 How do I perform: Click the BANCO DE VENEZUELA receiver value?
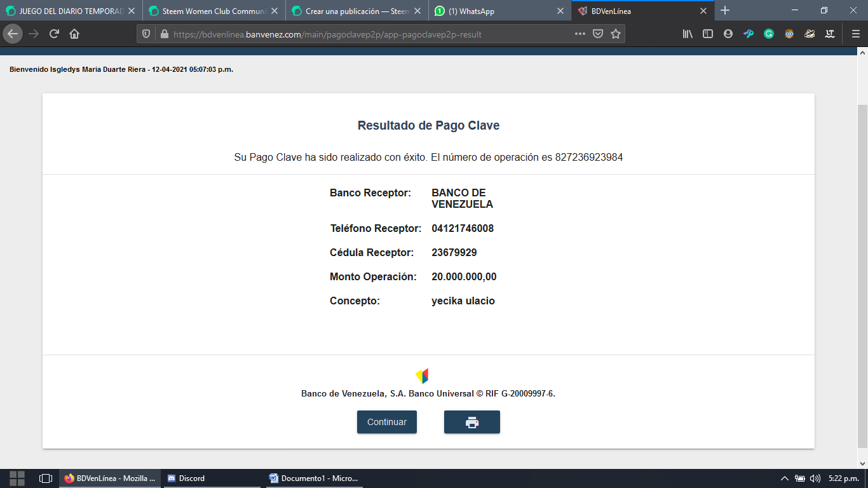pos(463,199)
